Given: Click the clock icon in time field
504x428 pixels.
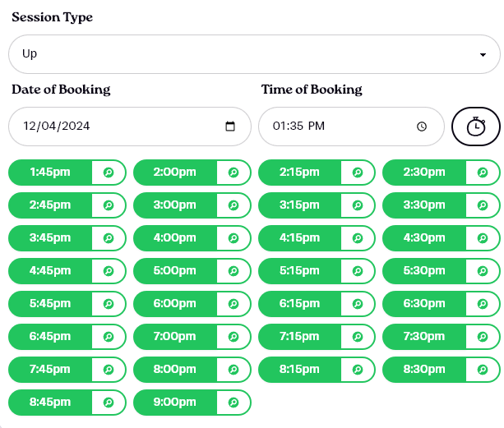Looking at the screenshot, I should 422,127.
